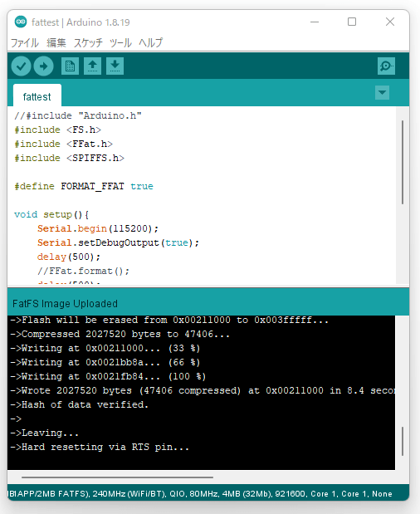Click the Hash of data verified line

click(80, 404)
